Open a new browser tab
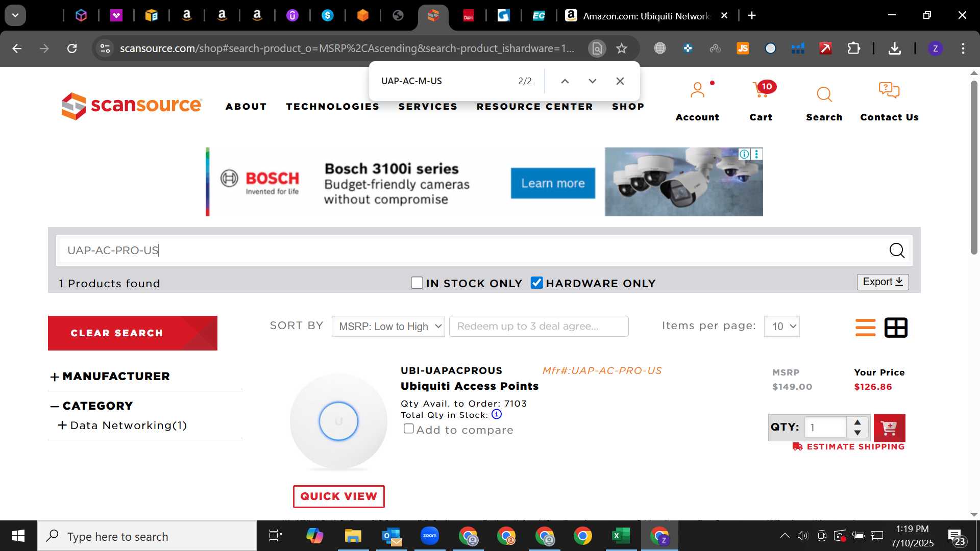Image resolution: width=980 pixels, height=551 pixels. [x=751, y=16]
